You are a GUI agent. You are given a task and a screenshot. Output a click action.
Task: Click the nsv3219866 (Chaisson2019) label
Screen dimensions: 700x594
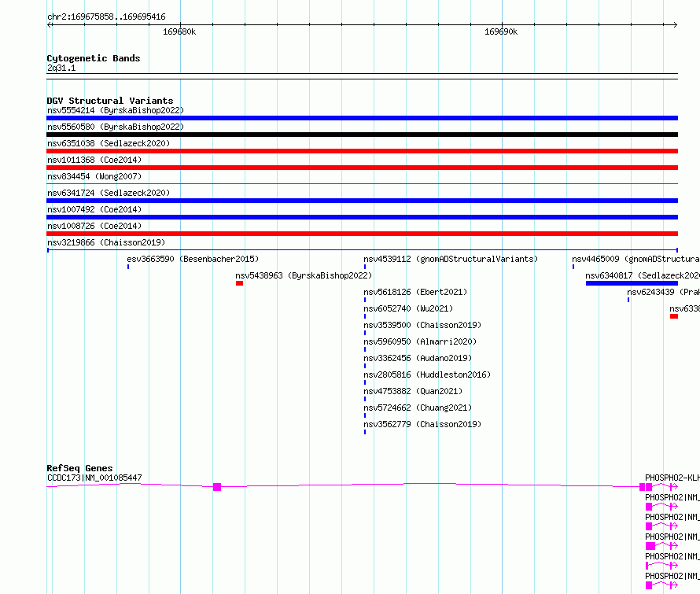[x=106, y=242]
